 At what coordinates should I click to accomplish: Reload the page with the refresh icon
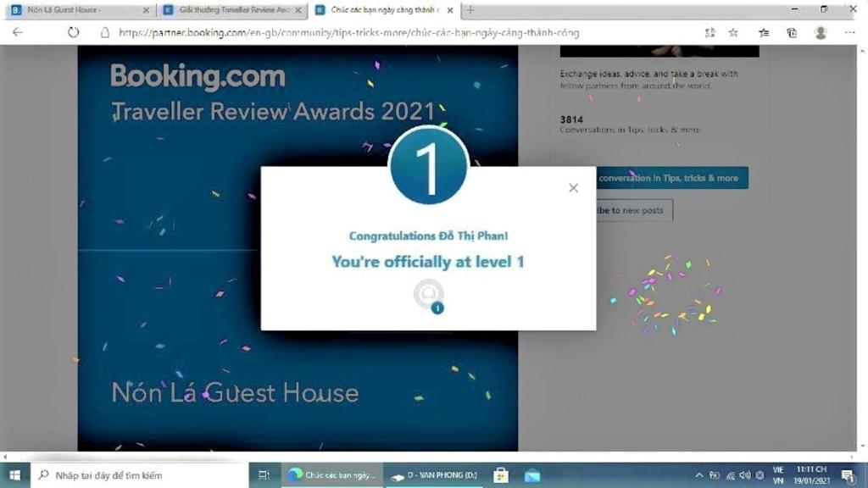74,33
